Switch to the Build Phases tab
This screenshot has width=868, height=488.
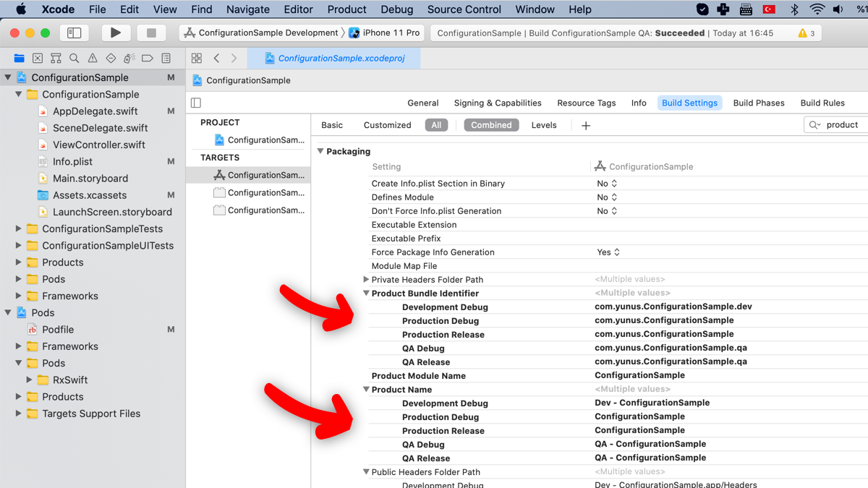(x=759, y=103)
